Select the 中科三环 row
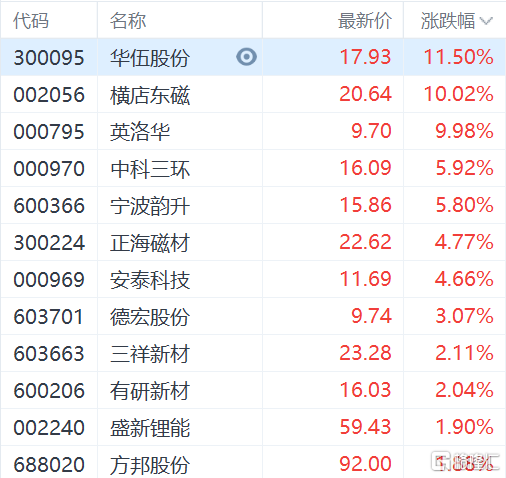 (x=253, y=168)
